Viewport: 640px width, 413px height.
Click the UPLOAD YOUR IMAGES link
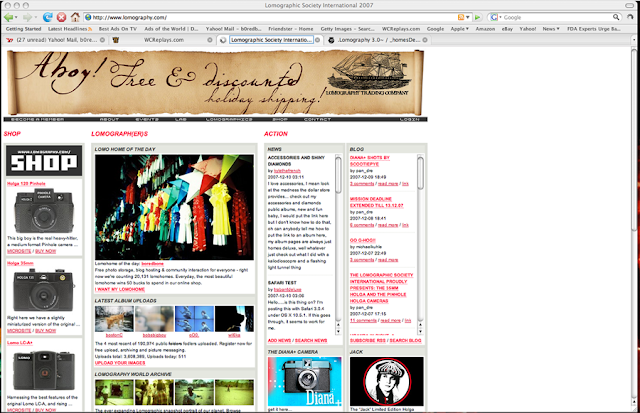pos(120,363)
